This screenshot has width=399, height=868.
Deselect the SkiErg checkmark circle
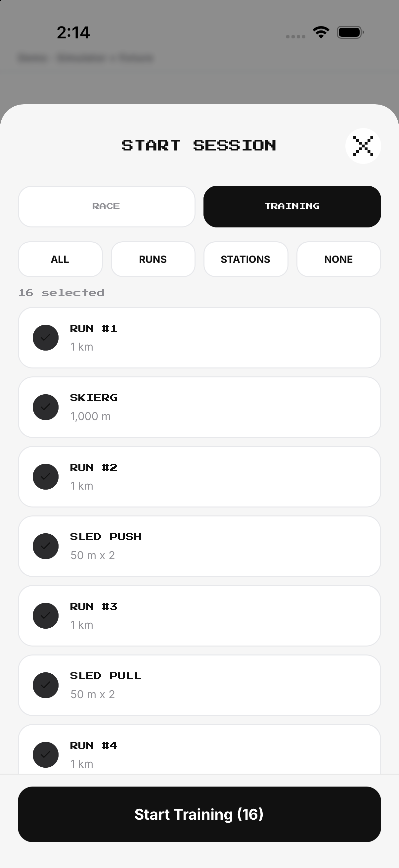[x=45, y=407]
